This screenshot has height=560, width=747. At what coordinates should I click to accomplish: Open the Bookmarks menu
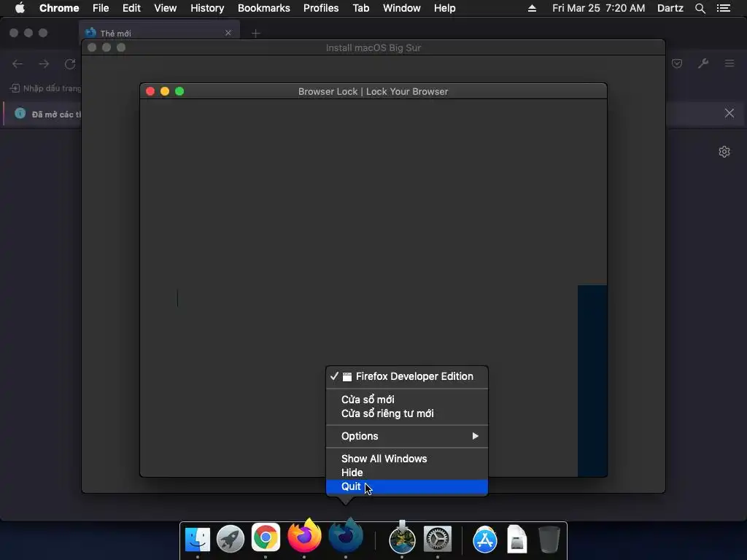[264, 8]
